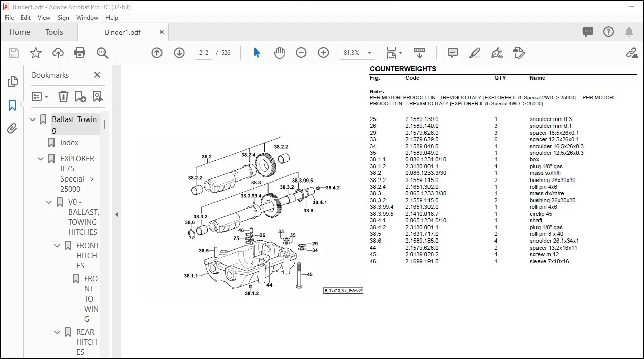Share a link to this file
Screen dimensions: 644x359
click(631, 53)
